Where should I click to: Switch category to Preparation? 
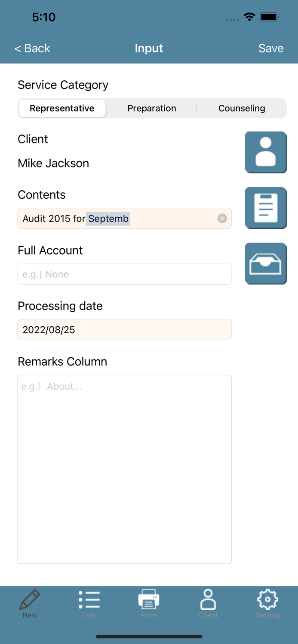click(152, 108)
